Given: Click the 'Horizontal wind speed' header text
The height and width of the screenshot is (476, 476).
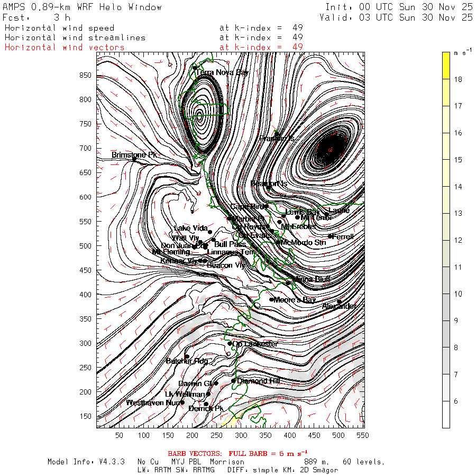Looking at the screenshot, I should point(59,28).
